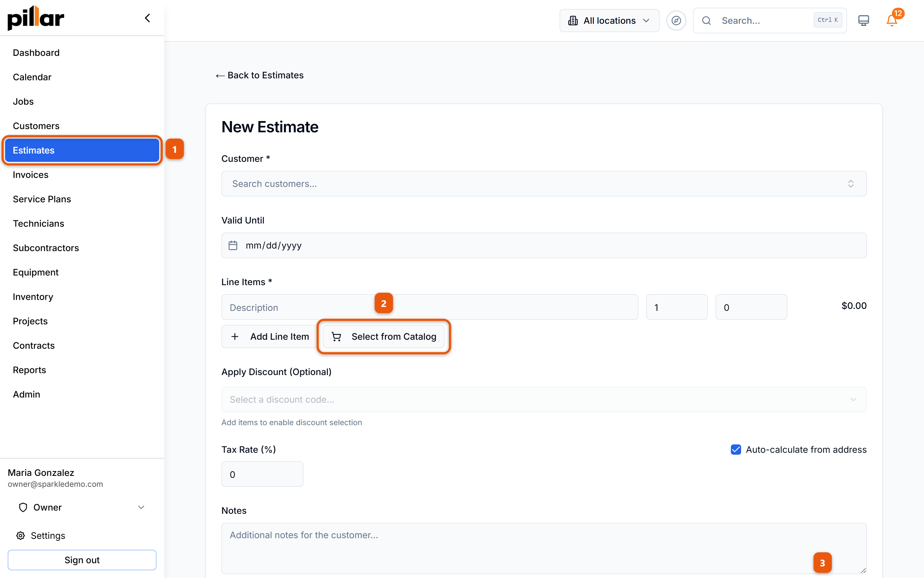Click the calendar icon in Valid Until
924x578 pixels.
coord(233,245)
